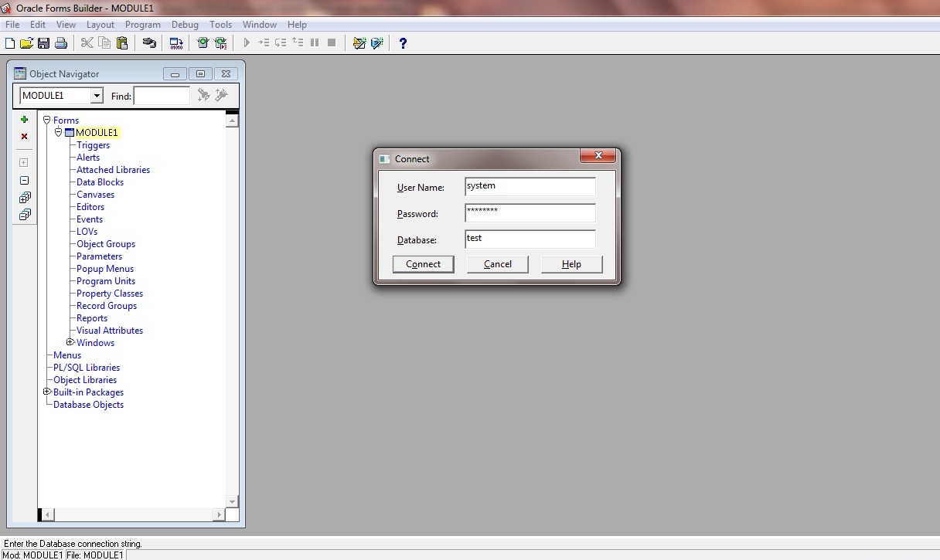This screenshot has height=560, width=940.
Task: Click the Collapse minus icon
Action: [24, 180]
